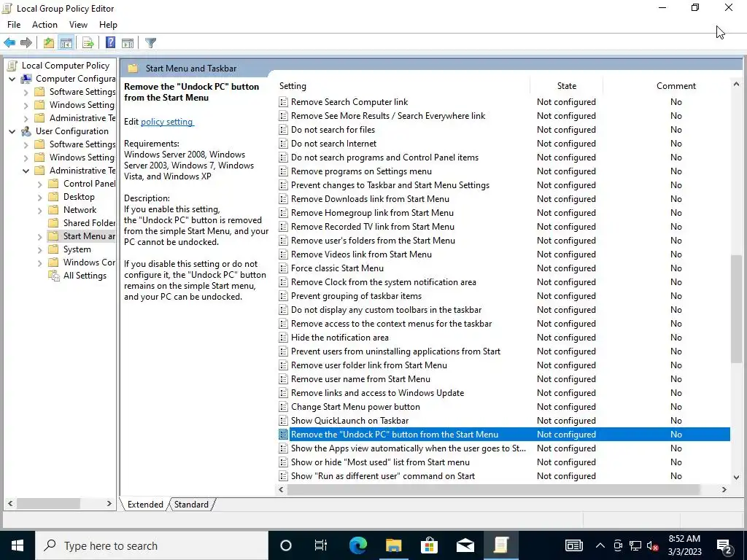Collapse User Configuration Administrative Templates node

pos(26,171)
